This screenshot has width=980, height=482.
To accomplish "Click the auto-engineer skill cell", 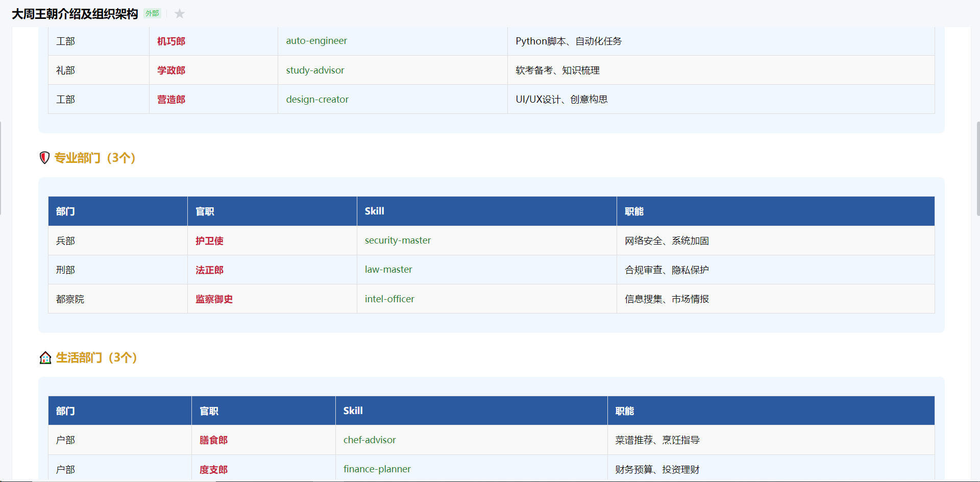I will (x=393, y=41).
